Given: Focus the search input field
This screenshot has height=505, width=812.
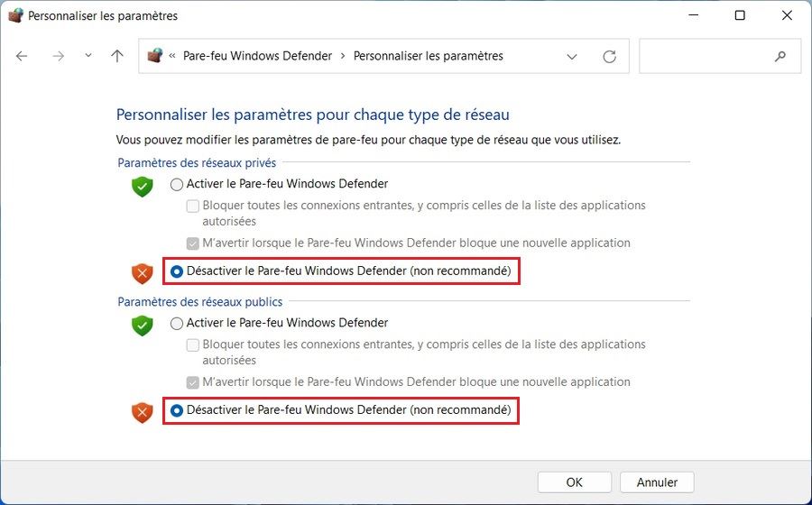Looking at the screenshot, I should click(x=720, y=56).
